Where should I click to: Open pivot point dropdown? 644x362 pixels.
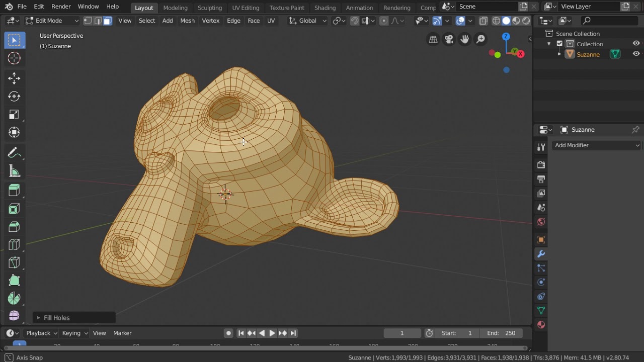(x=339, y=21)
